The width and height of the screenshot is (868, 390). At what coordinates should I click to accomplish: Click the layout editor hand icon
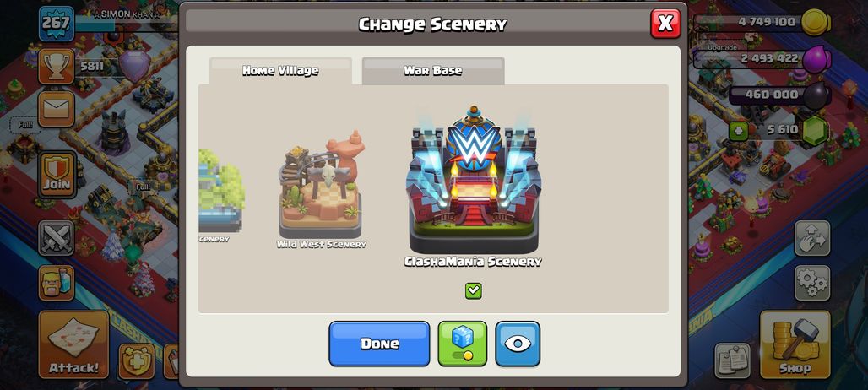point(812,238)
